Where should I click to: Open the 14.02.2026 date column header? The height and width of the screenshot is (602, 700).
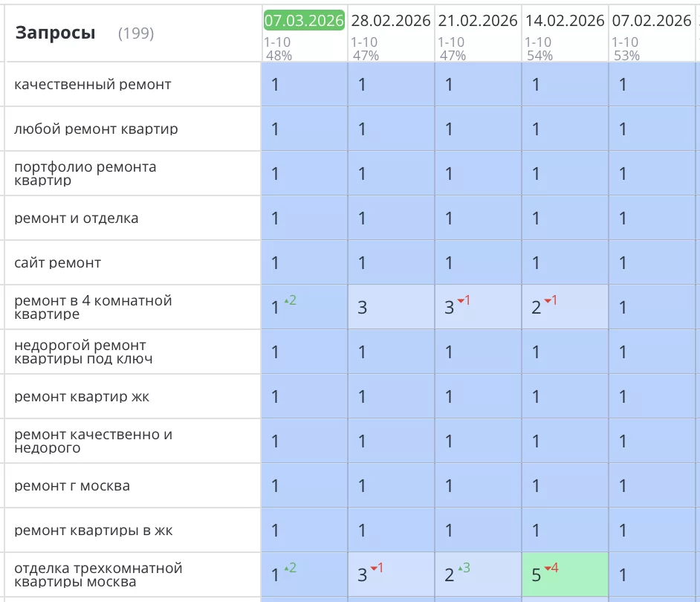pos(565,20)
